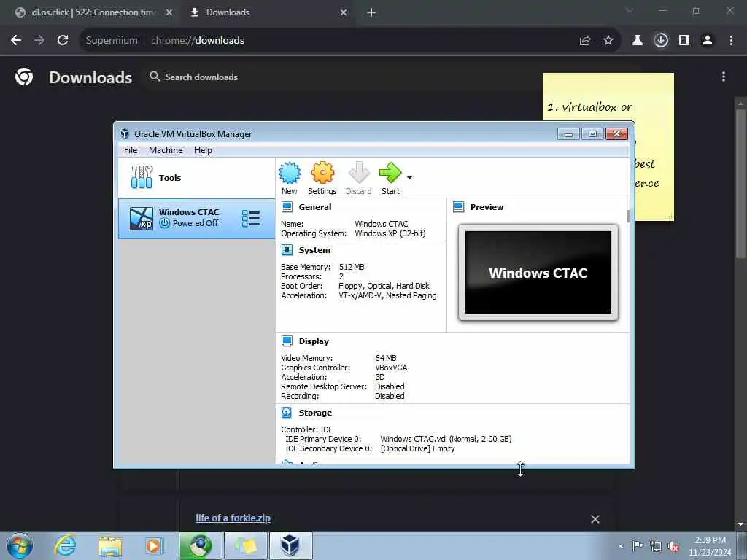Reload the current browser page

(x=63, y=41)
